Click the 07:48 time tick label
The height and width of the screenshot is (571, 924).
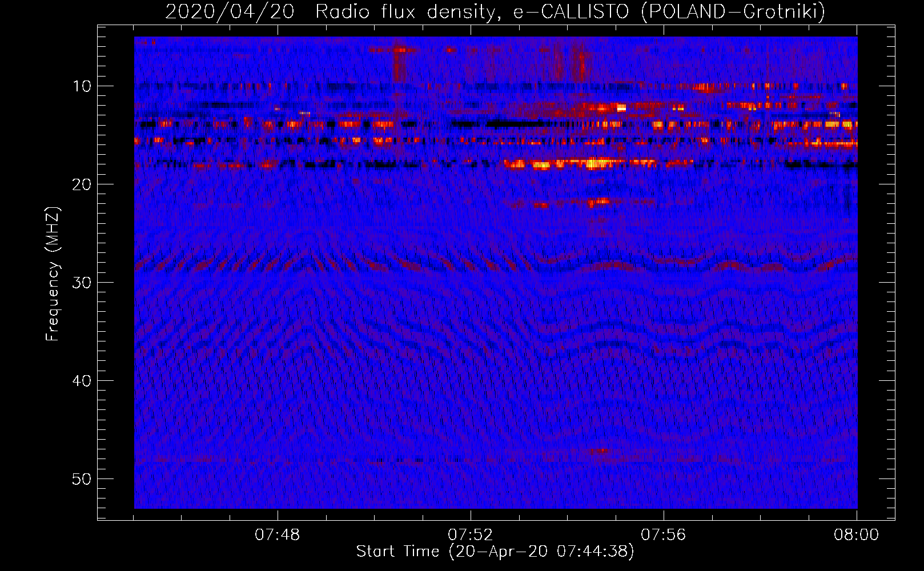[x=278, y=535]
